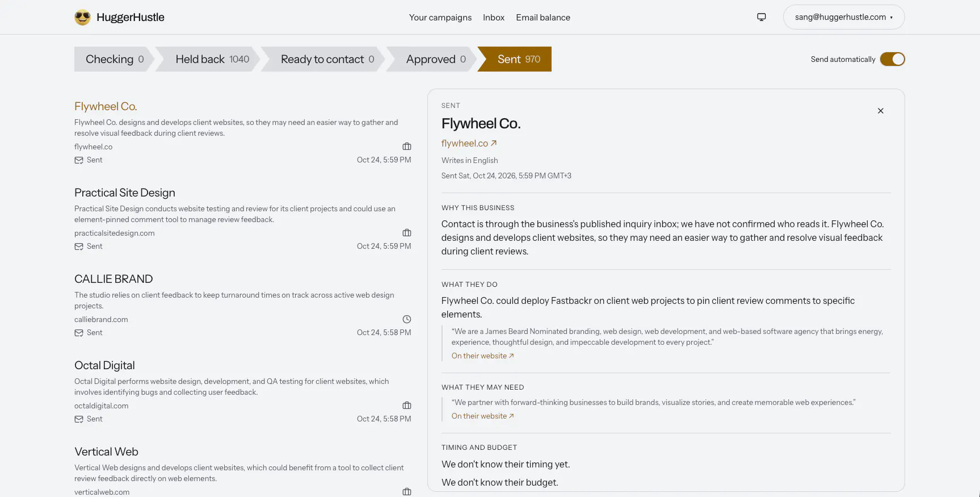
Task: Open the sang@huggerhustle.com account dropdown
Action: [844, 17]
